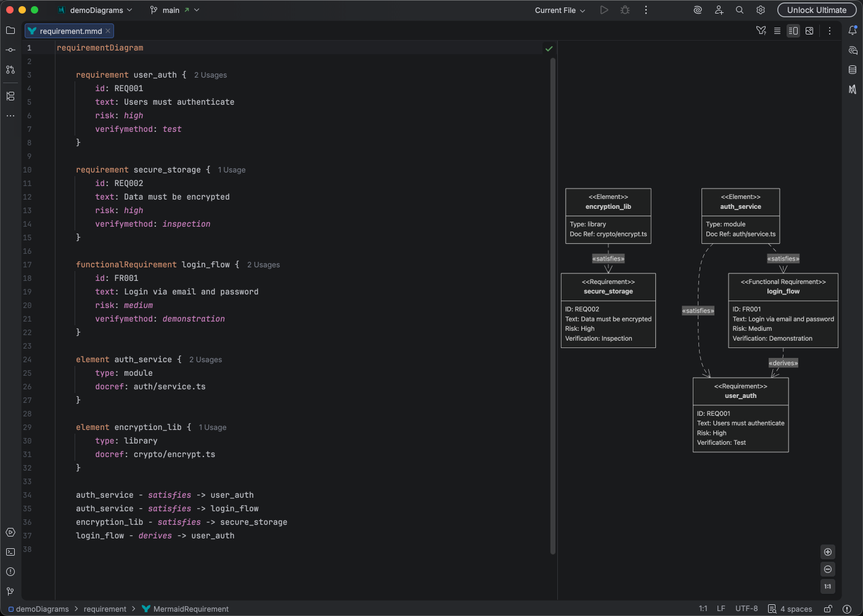Open the Commit tool window

(10, 49)
